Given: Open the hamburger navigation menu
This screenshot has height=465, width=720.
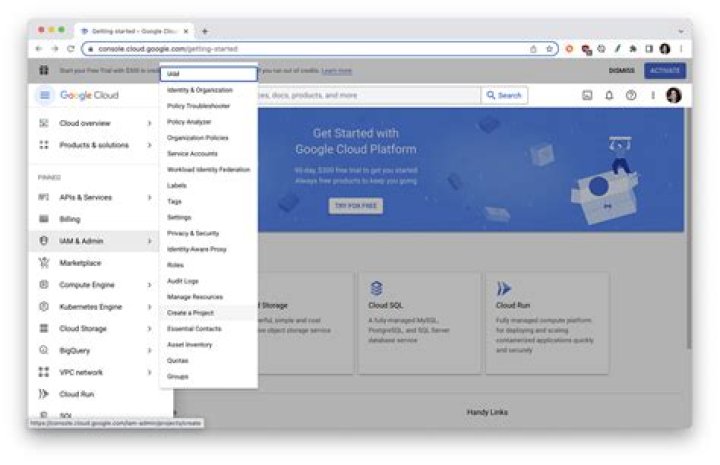Looking at the screenshot, I should click(x=45, y=95).
